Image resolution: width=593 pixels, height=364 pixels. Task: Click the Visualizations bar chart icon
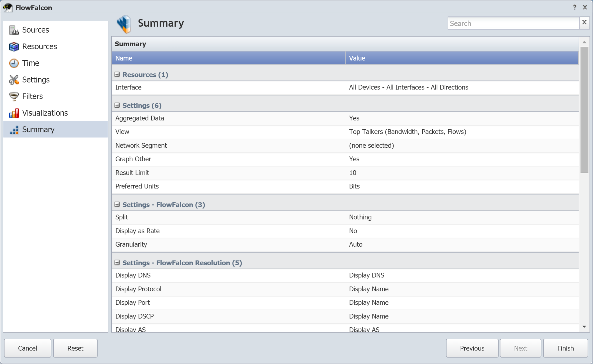click(14, 113)
